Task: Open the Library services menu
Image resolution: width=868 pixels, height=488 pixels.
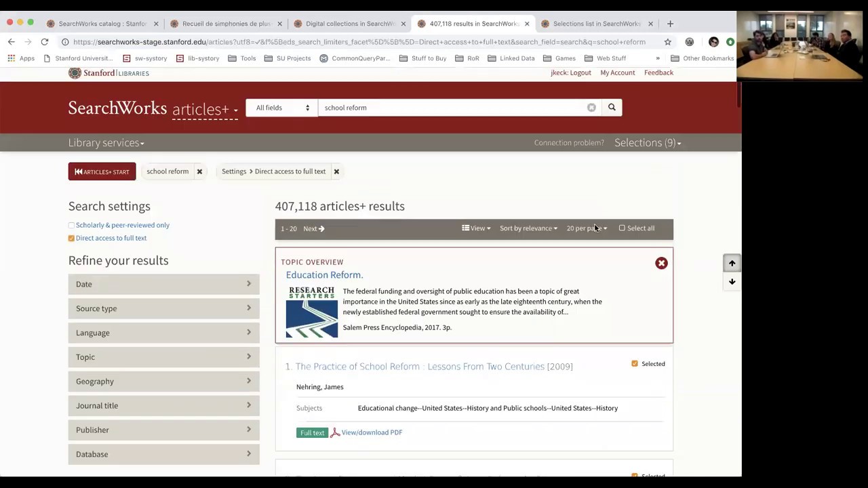Action: [x=106, y=143]
